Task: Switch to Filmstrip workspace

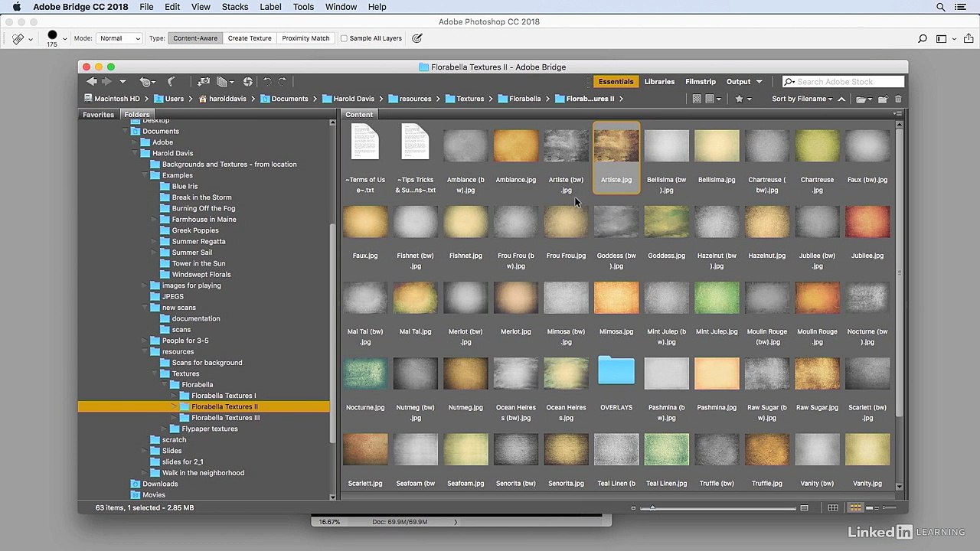Action: pyautogui.click(x=701, y=82)
